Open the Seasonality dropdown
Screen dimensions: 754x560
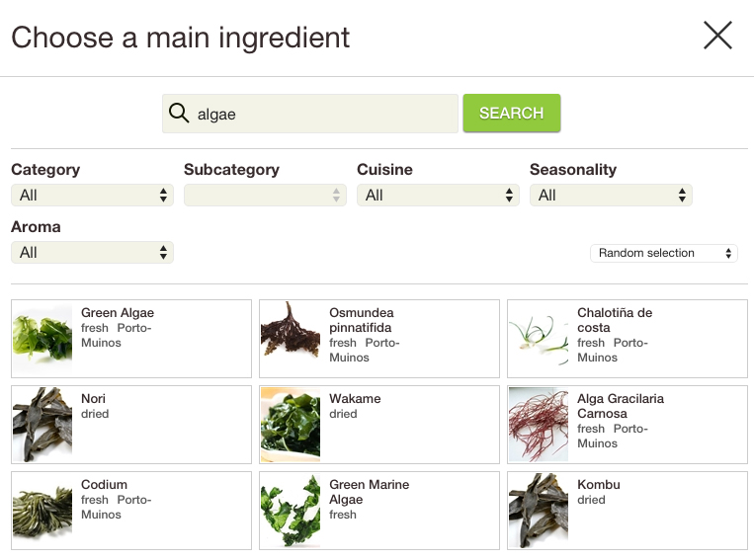pyautogui.click(x=611, y=196)
